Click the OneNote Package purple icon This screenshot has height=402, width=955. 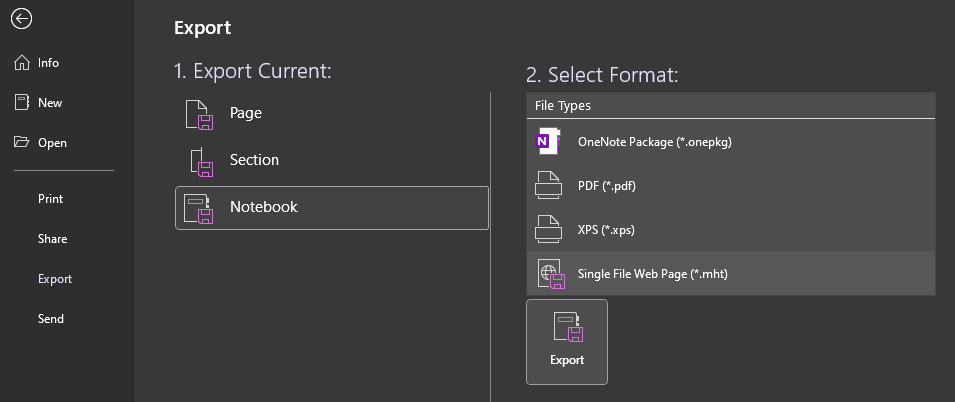[546, 142]
